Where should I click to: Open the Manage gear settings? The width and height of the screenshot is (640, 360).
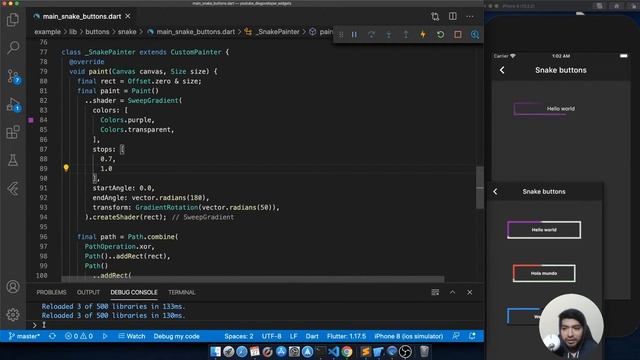coord(13,314)
